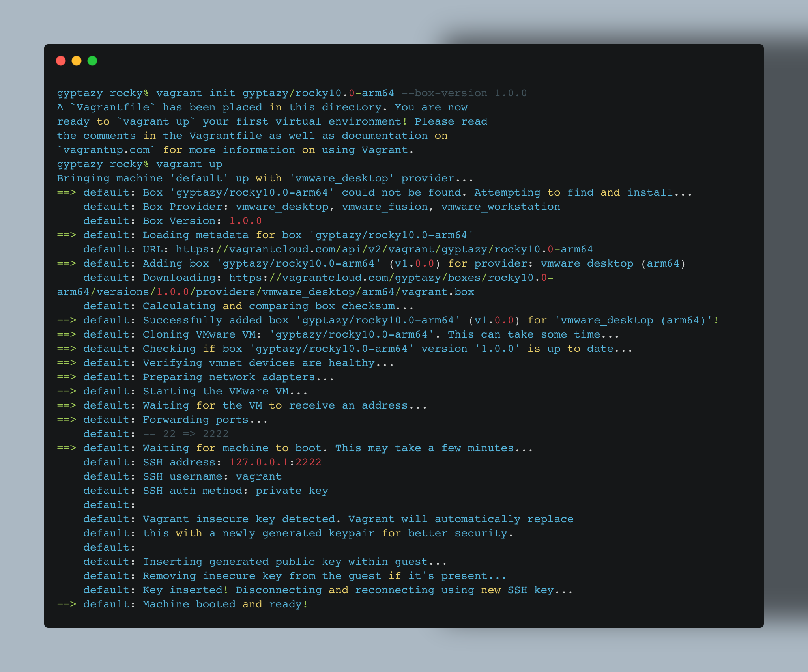
Task: Click the 'gyptazy rocky% vagrant up' command line
Action: click(140, 164)
